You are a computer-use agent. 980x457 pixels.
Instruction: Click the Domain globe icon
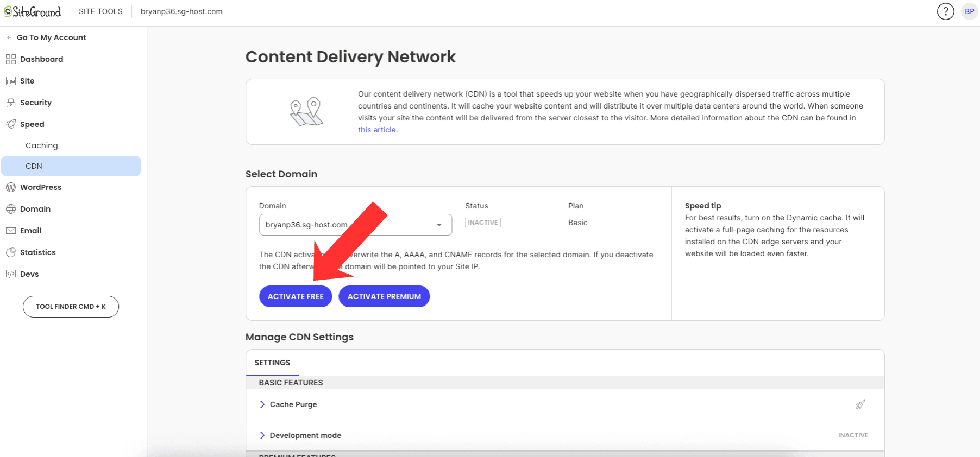11,209
